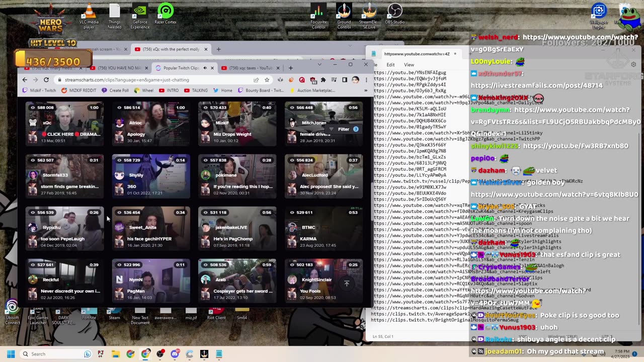
Task: Open the VLC media player desktop shortcut
Action: pyautogui.click(x=89, y=17)
